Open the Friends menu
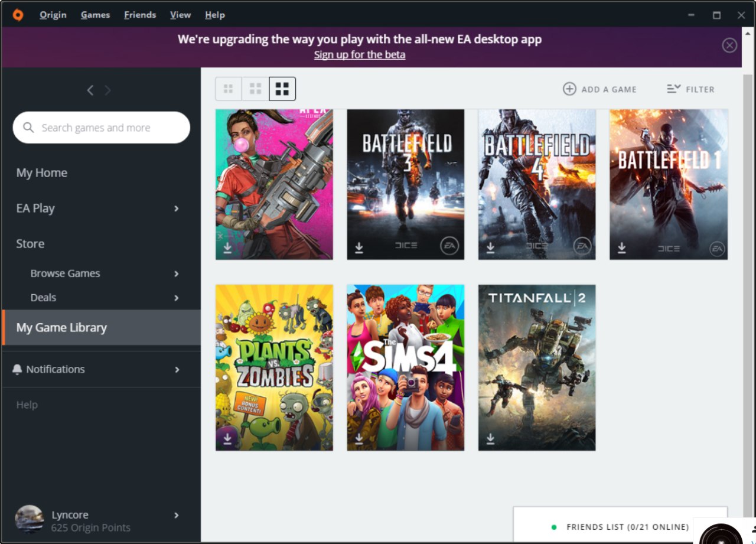The width and height of the screenshot is (756, 544). click(140, 15)
